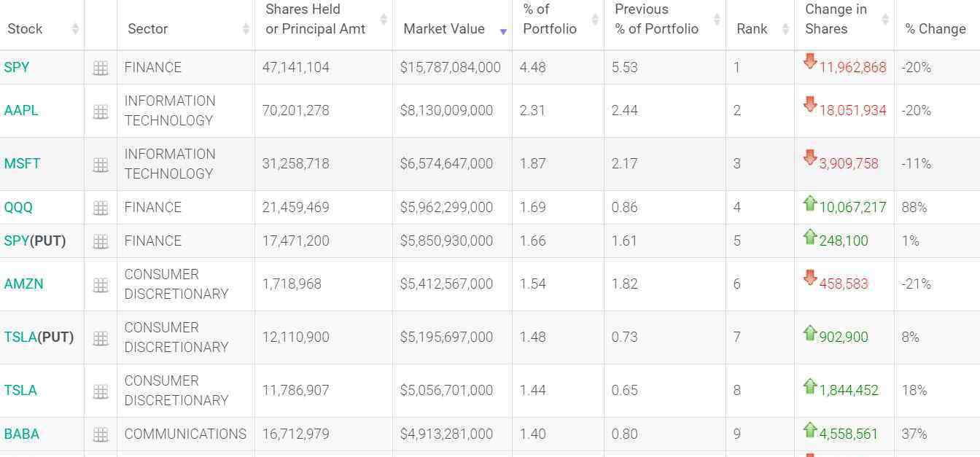The height and width of the screenshot is (457, 980).
Task: Sort by Market Value column header
Action: [x=444, y=29]
